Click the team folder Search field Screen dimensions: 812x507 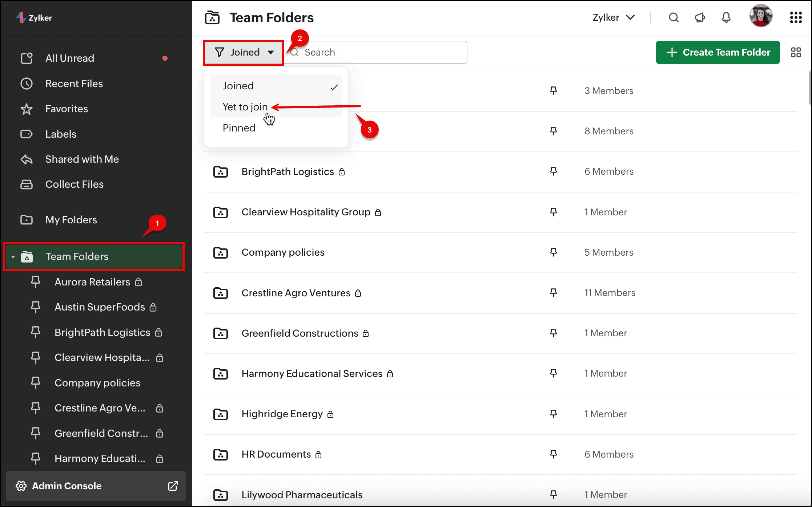point(378,52)
